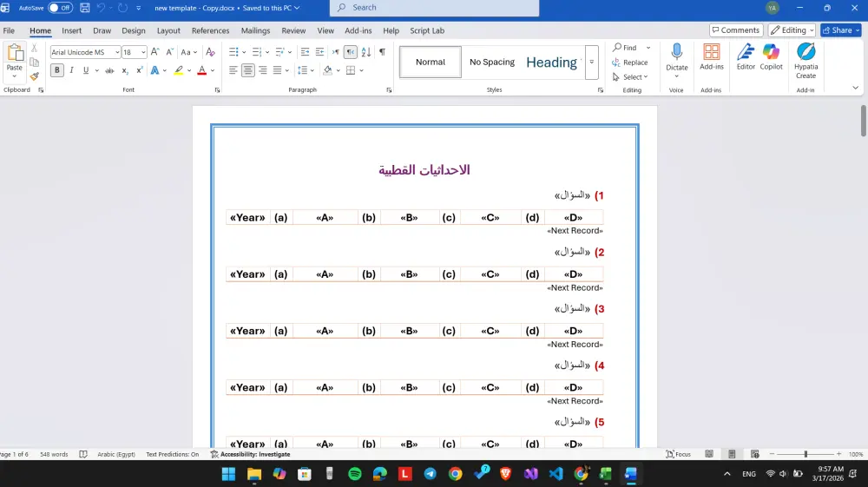Click the Undo arrow icon

[101, 8]
